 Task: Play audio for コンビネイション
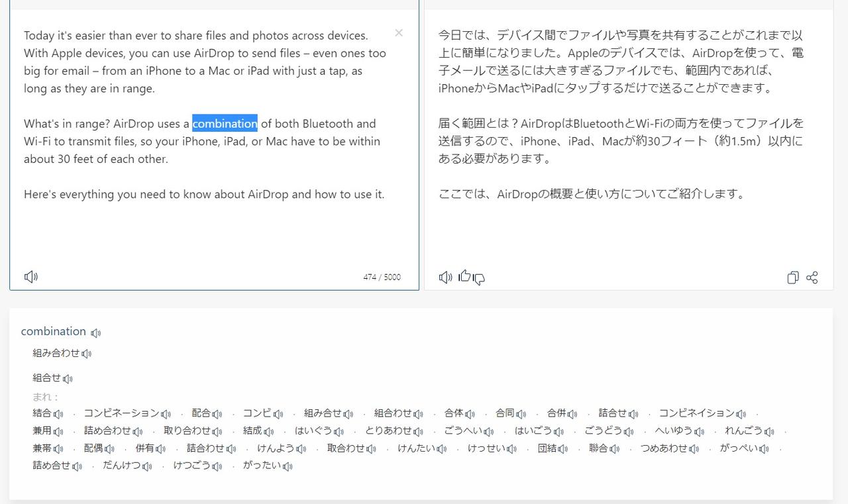741,414
